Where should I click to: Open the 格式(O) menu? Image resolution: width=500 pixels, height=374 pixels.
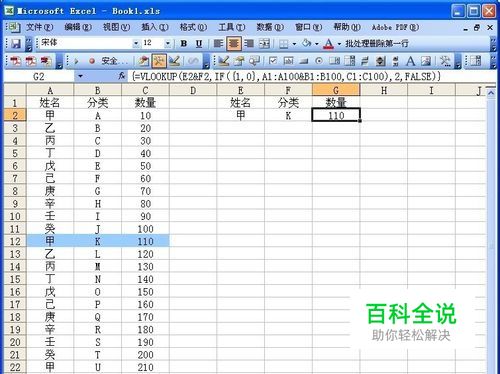[x=193, y=27]
